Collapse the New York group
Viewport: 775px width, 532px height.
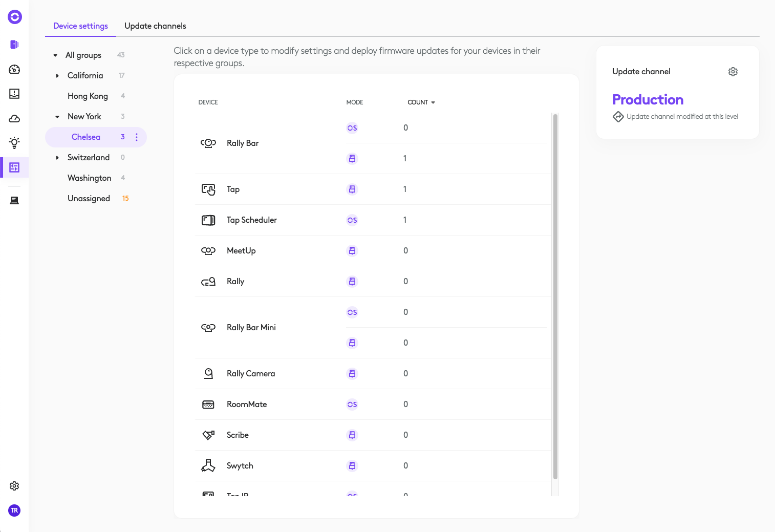point(57,117)
